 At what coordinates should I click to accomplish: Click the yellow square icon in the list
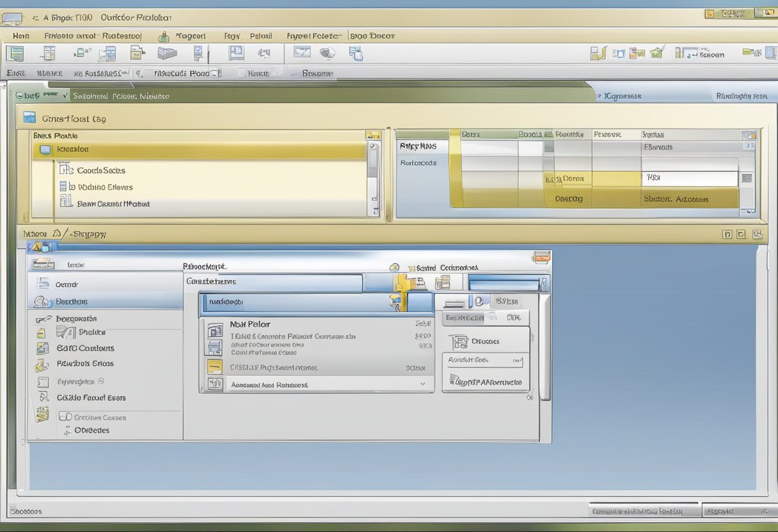(x=215, y=367)
